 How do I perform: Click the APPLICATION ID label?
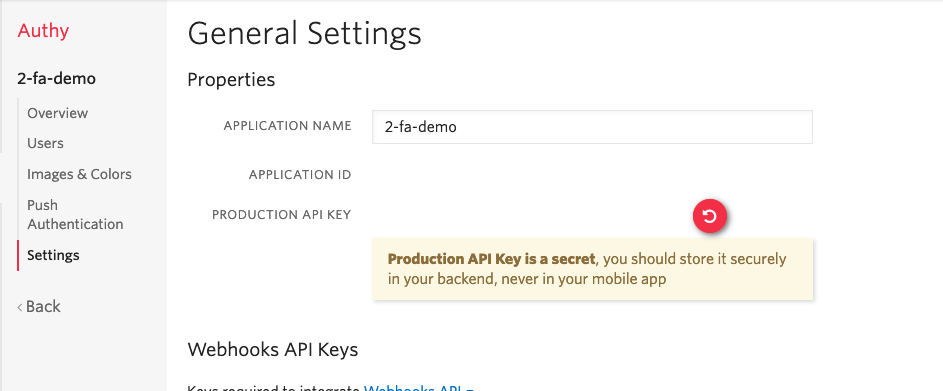click(x=300, y=175)
